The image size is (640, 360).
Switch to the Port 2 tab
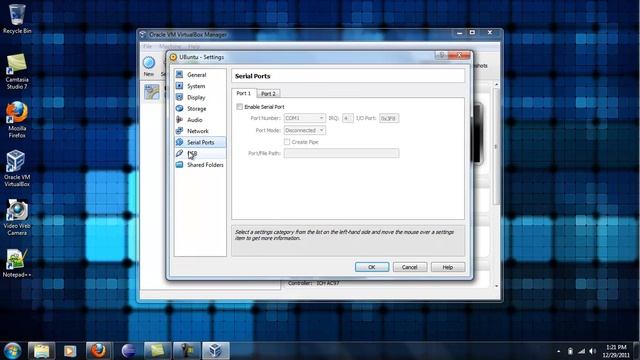pyautogui.click(x=268, y=93)
